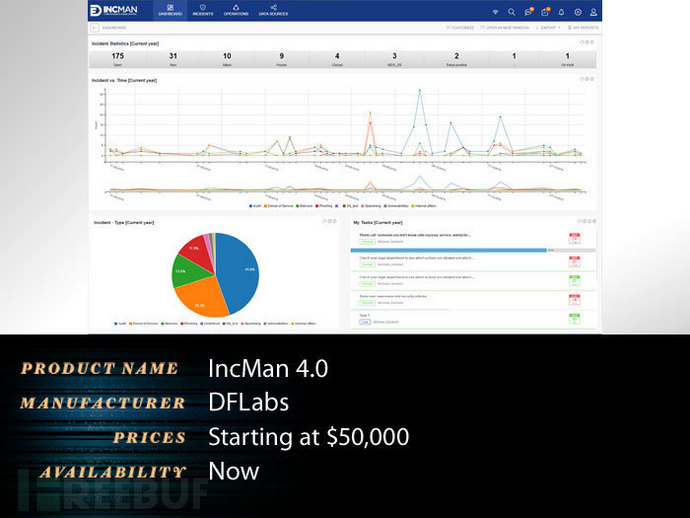Click the Incident Type widget controls

point(330,221)
